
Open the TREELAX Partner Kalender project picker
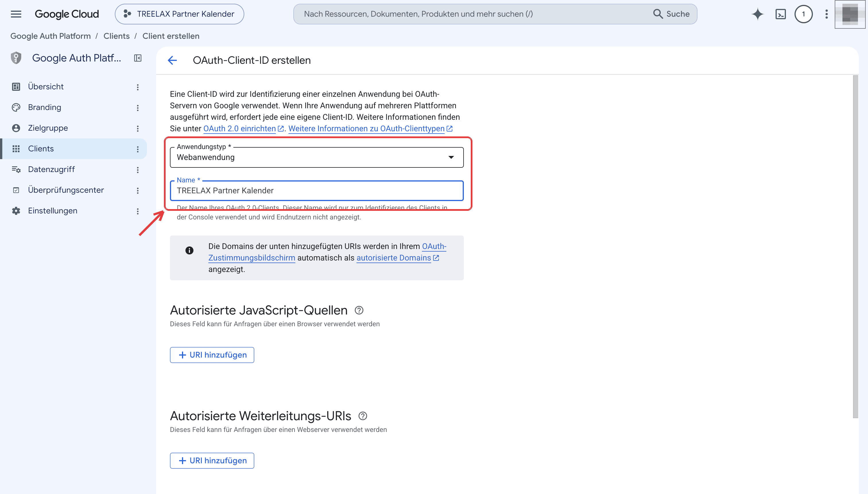[x=179, y=14]
